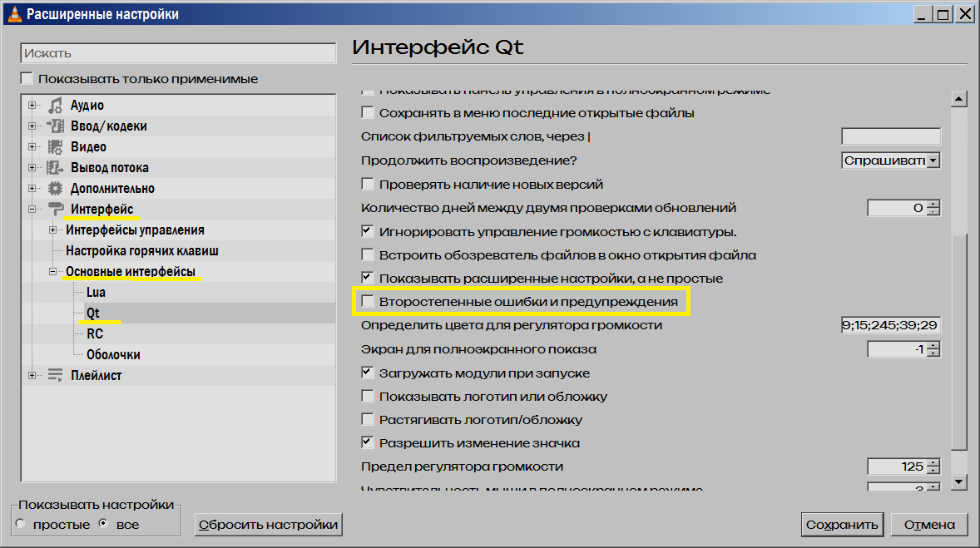Viewport: 980px width, 548px height.
Task: Uncheck 'Разрешить изменение значка'
Action: pos(368,443)
